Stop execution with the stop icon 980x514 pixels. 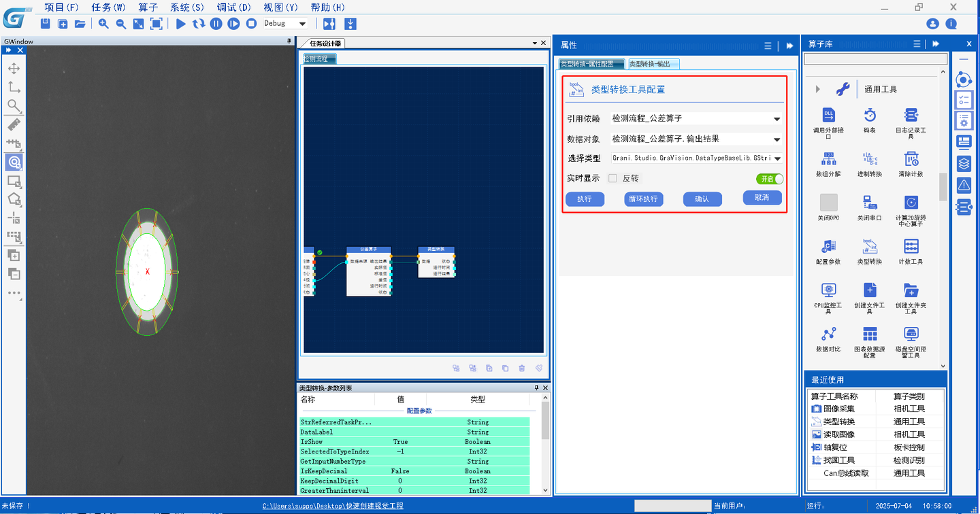tap(251, 24)
